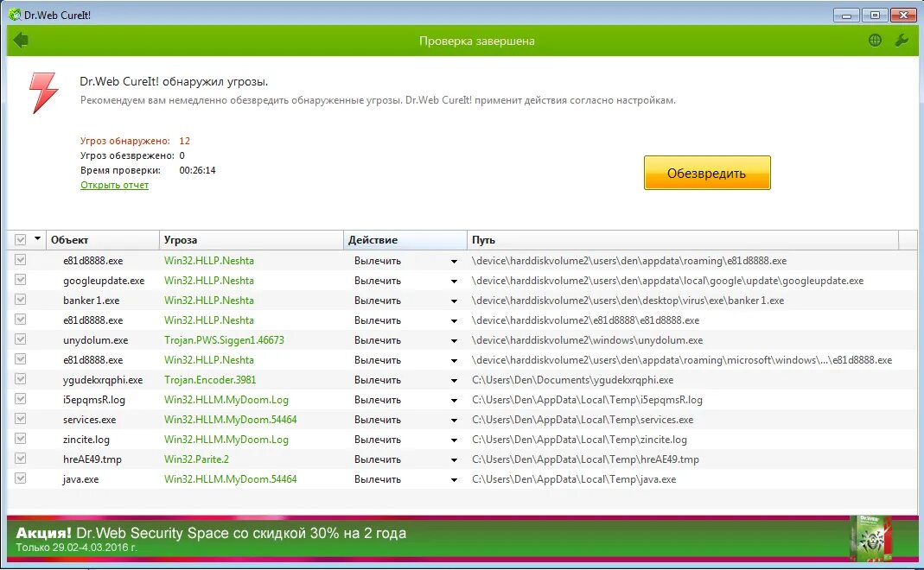Image resolution: width=924 pixels, height=570 pixels.
Task: Uncheck the zincite.log row checkbox
Action: [21, 439]
